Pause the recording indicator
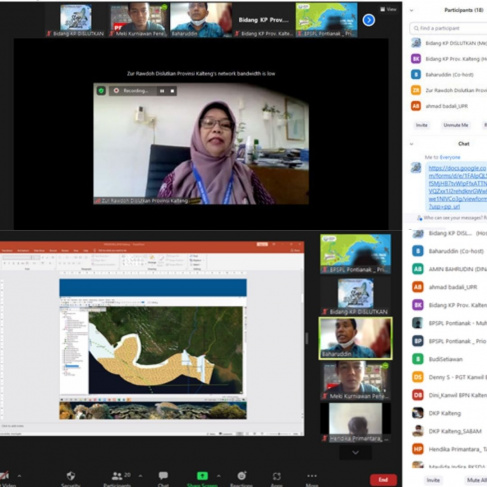Viewport: 487px width, 487px height. point(162,91)
